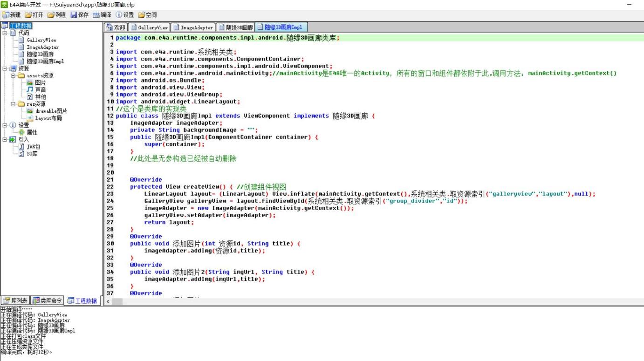644x361 pixels.
Task: Select GalleryView file in project tree
Action: coord(41,40)
